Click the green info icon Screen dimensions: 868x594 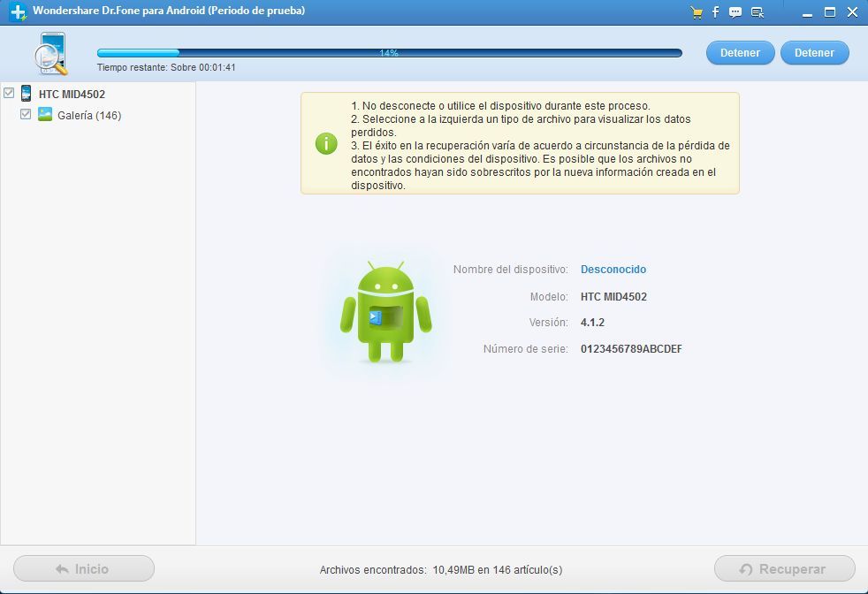point(326,143)
